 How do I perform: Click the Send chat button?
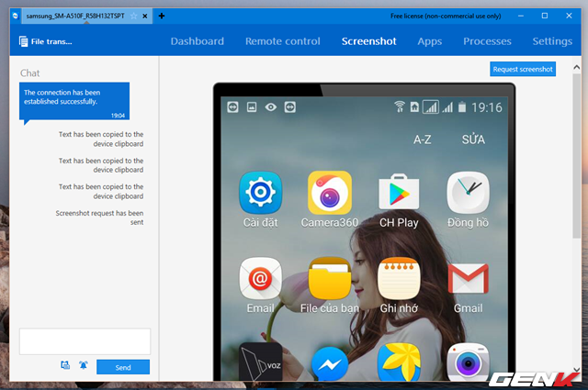pyautogui.click(x=123, y=367)
